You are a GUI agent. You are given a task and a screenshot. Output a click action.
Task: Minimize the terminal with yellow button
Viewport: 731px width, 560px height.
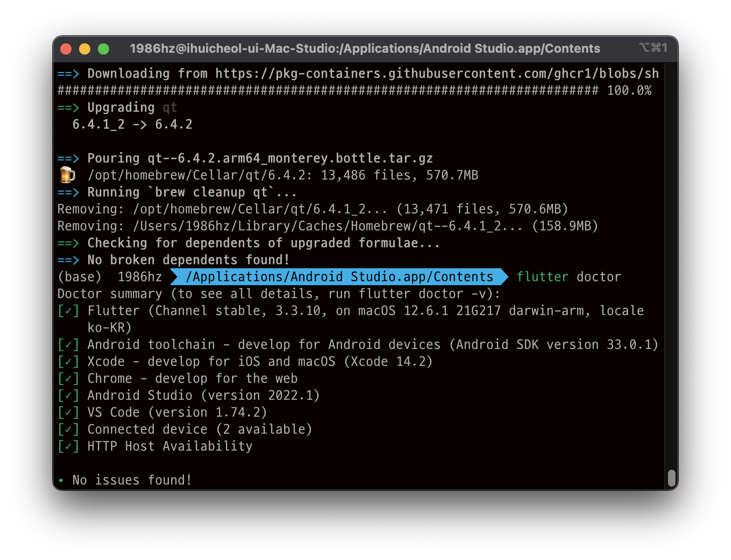click(x=85, y=49)
